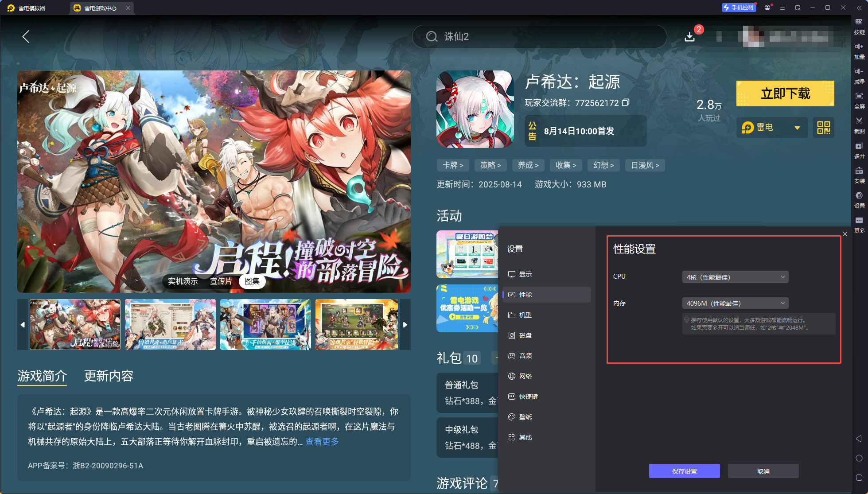The width and height of the screenshot is (868, 494).
Task: Switch to the 游戏简介 tab
Action: [42, 376]
